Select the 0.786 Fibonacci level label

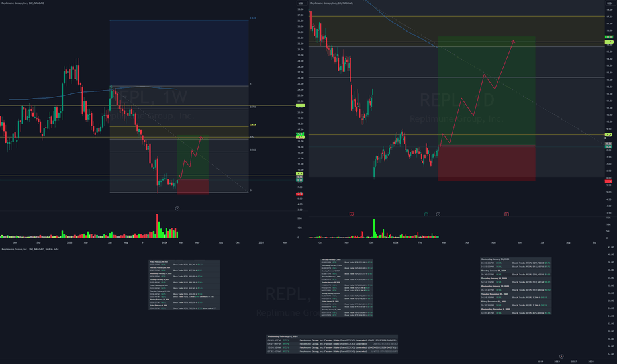click(253, 107)
